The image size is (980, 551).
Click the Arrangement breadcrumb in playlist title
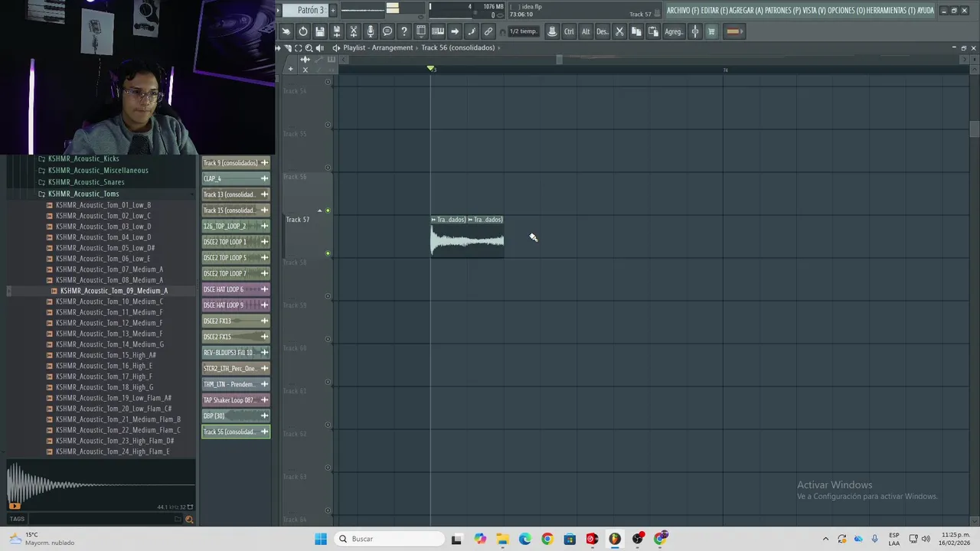click(392, 47)
